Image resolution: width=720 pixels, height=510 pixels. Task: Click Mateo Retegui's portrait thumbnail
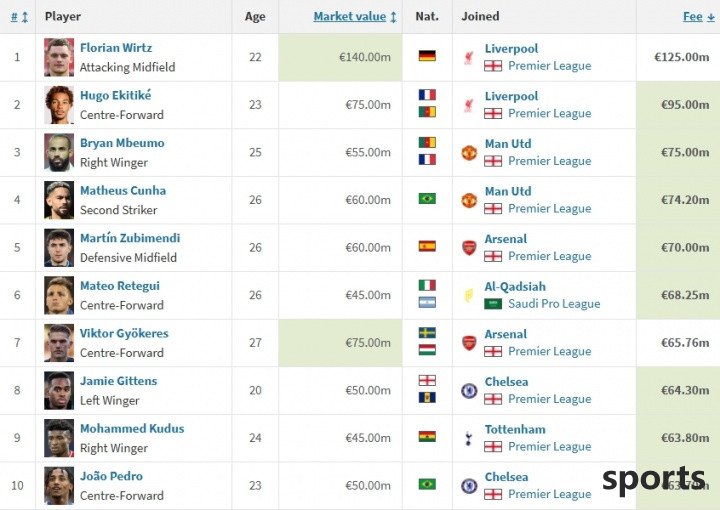click(x=59, y=295)
